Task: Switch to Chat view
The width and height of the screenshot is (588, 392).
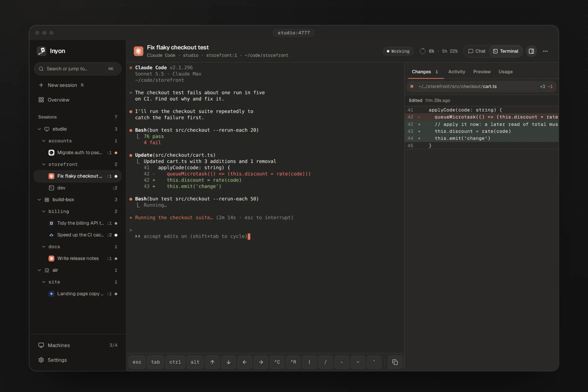Action: [x=477, y=51]
